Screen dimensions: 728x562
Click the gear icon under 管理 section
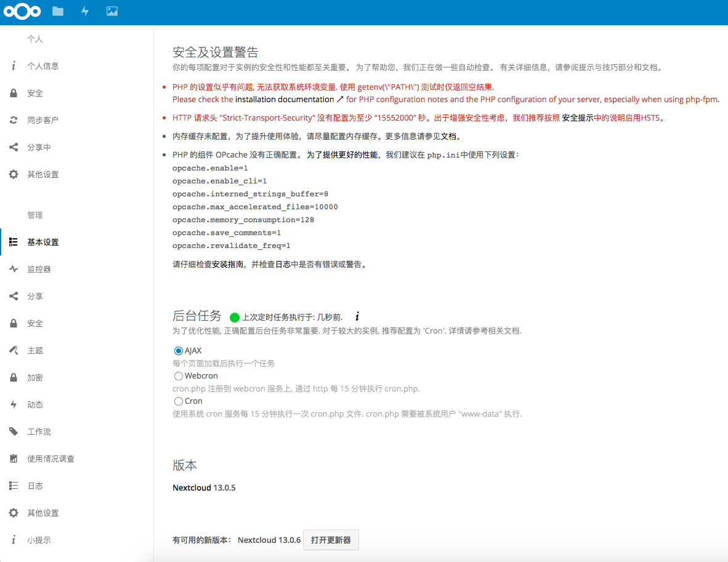point(14,512)
